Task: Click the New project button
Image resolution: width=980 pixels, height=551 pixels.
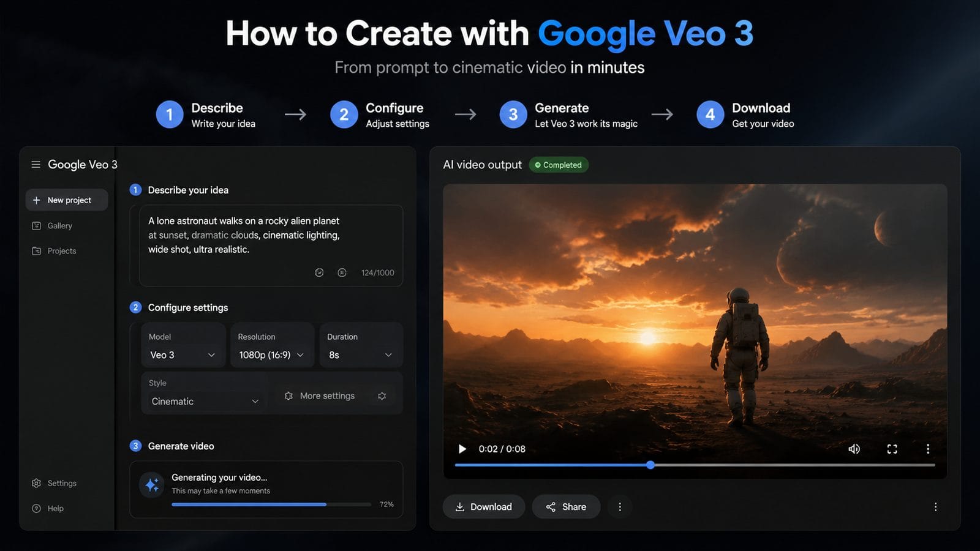Action: pyautogui.click(x=67, y=200)
